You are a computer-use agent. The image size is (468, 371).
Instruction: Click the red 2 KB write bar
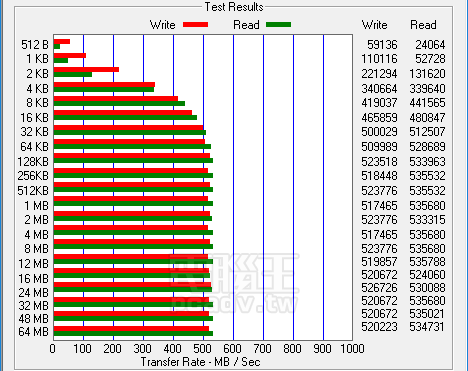(x=86, y=70)
